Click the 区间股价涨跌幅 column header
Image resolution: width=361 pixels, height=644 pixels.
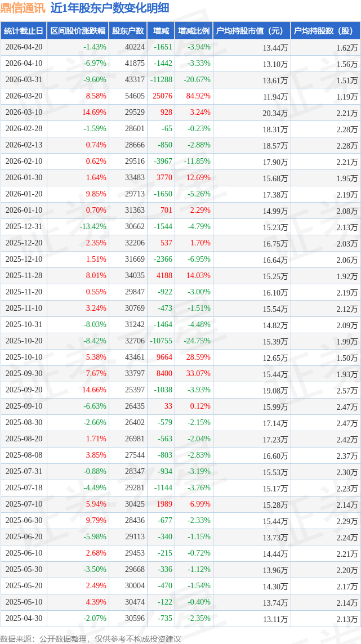pos(78,31)
